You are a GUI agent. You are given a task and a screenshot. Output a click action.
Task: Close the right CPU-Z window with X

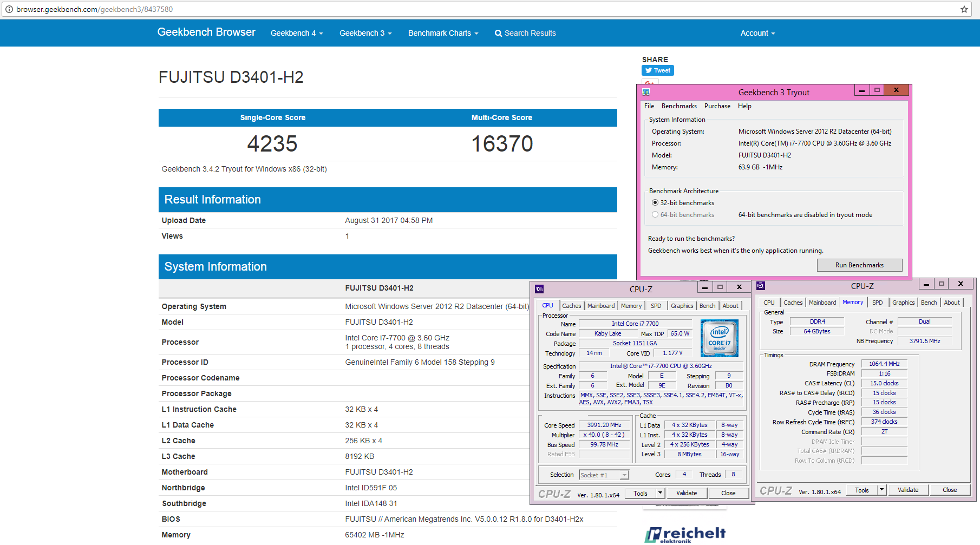tap(961, 284)
